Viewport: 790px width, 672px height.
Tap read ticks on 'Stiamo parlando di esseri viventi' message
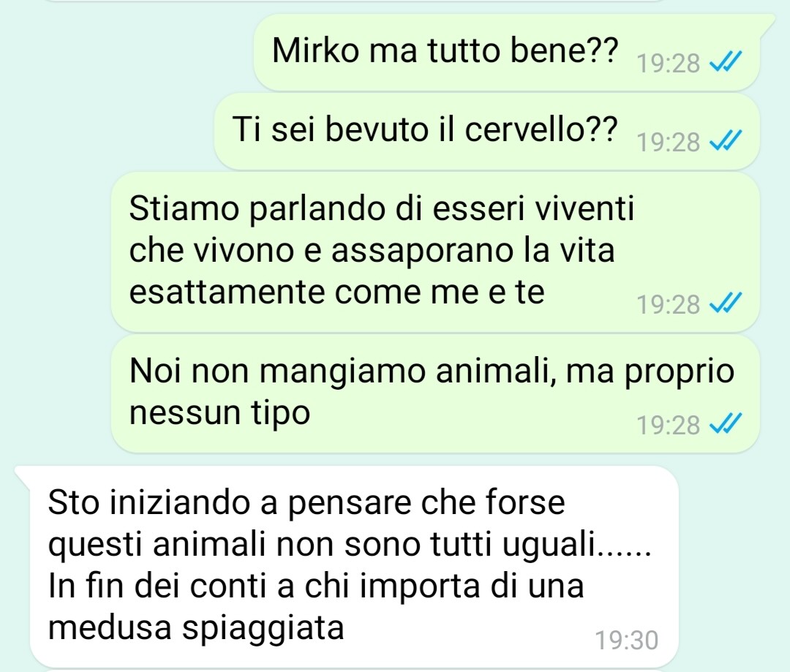[725, 303]
